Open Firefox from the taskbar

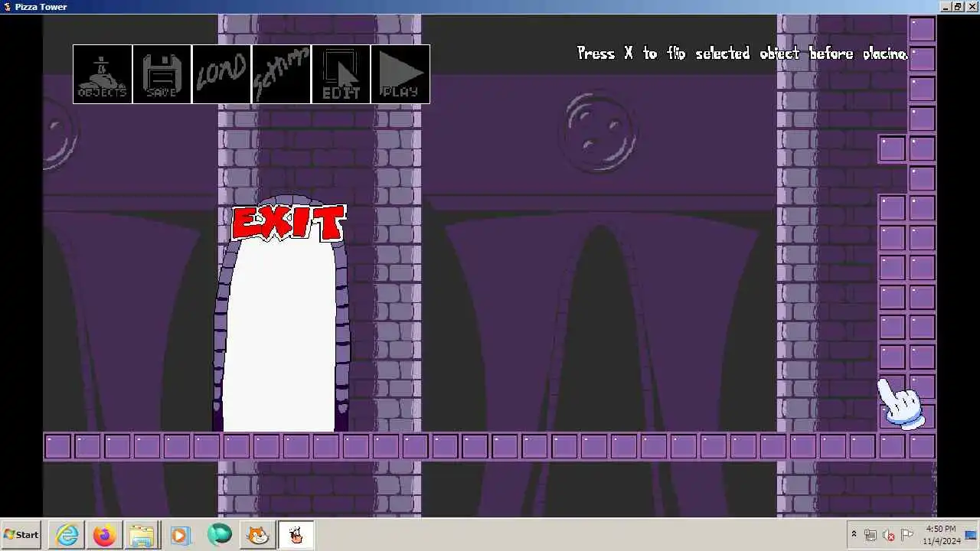[105, 535]
